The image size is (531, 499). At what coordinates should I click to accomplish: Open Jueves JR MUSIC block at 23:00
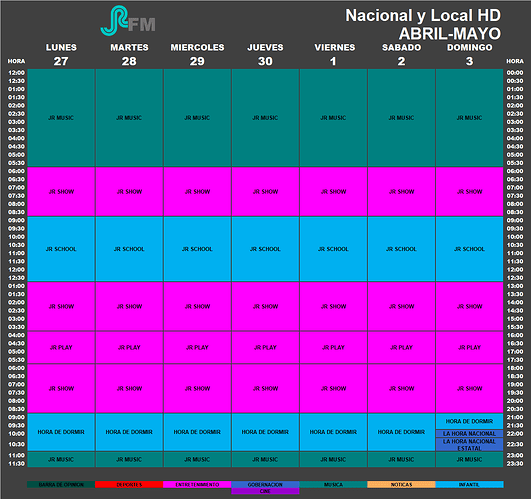[x=265, y=459]
